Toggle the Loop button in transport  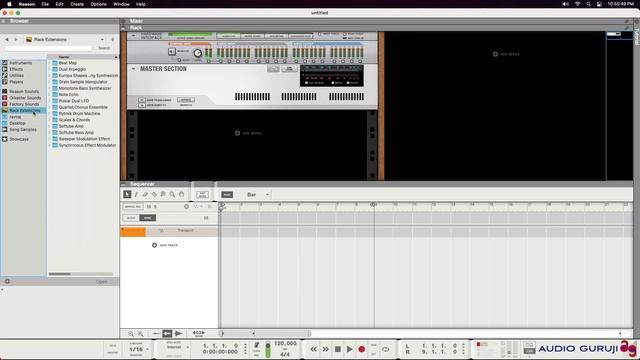click(x=385, y=349)
